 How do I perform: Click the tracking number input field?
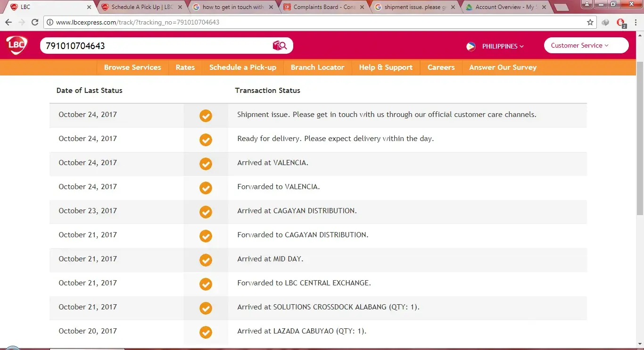(x=156, y=46)
